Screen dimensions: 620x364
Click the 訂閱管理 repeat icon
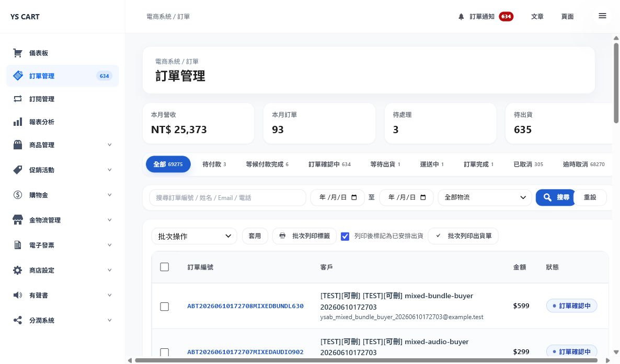point(18,99)
